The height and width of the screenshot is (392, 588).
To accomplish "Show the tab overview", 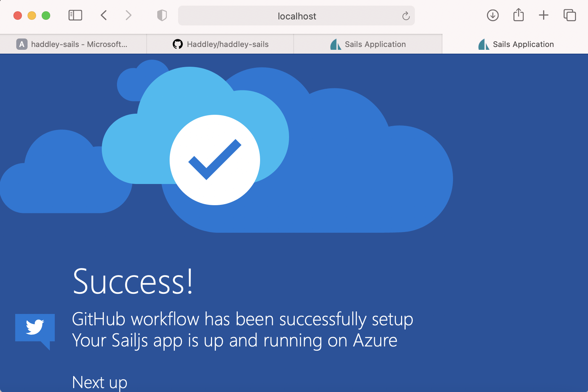I will coord(570,16).
